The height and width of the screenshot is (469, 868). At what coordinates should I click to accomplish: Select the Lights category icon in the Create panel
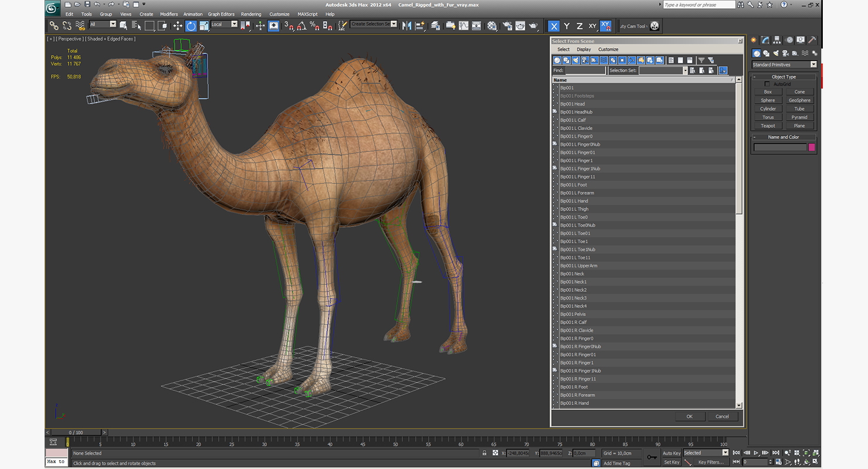pyautogui.click(x=776, y=53)
